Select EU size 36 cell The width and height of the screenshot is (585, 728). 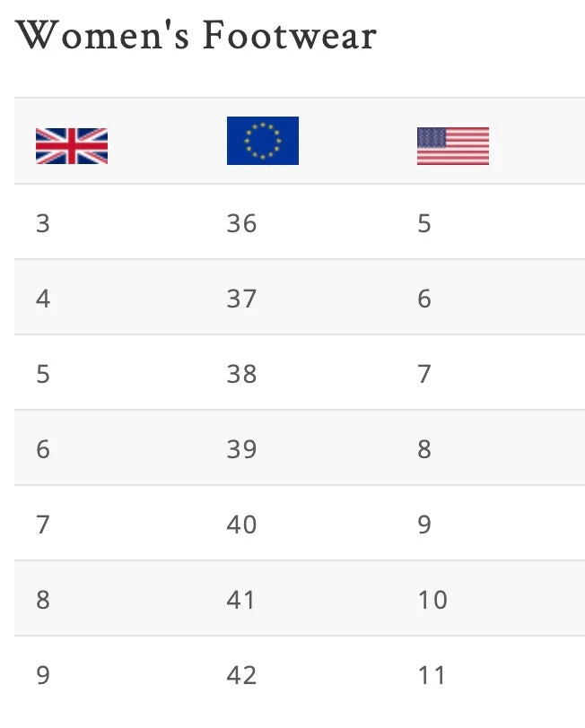pos(242,223)
